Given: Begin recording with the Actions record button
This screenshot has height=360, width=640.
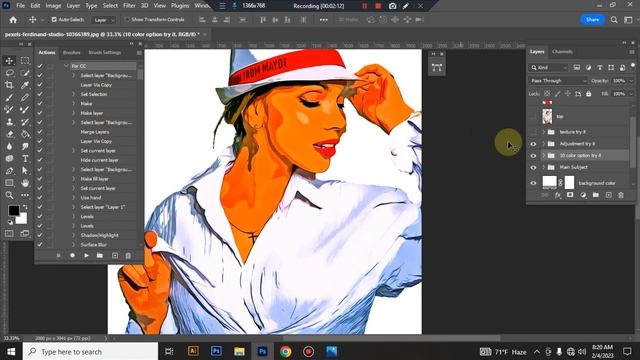Looking at the screenshot, I should click(x=72, y=256).
